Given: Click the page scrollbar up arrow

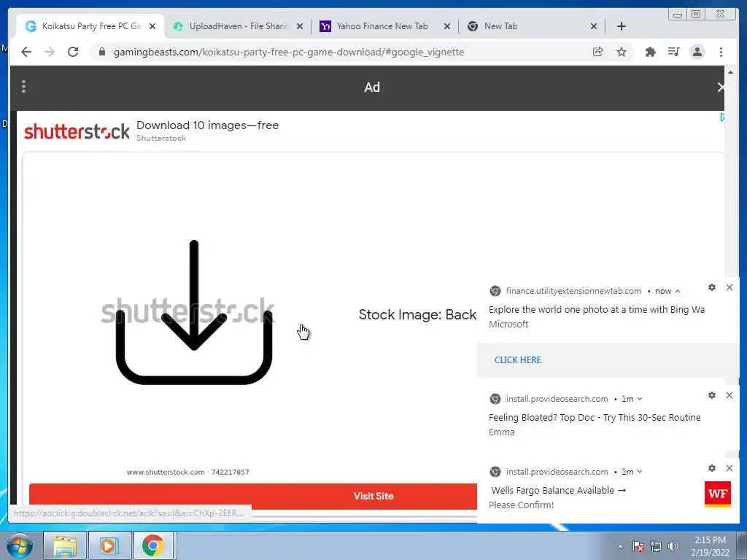Looking at the screenshot, I should coord(731,72).
